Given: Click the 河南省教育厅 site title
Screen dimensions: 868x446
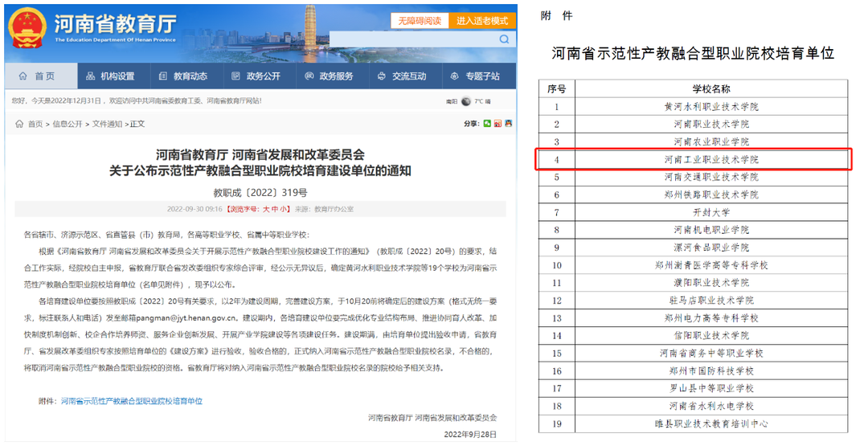Looking at the screenshot, I should [115, 24].
